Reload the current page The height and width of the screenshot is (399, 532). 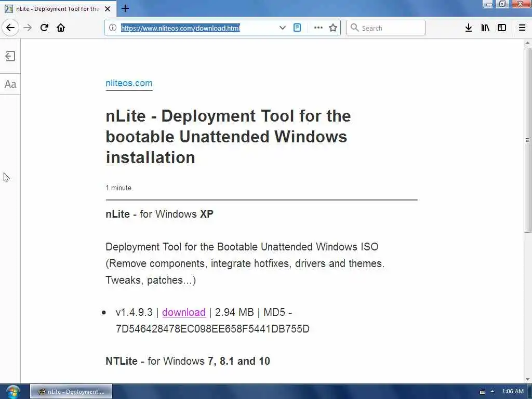point(45,28)
